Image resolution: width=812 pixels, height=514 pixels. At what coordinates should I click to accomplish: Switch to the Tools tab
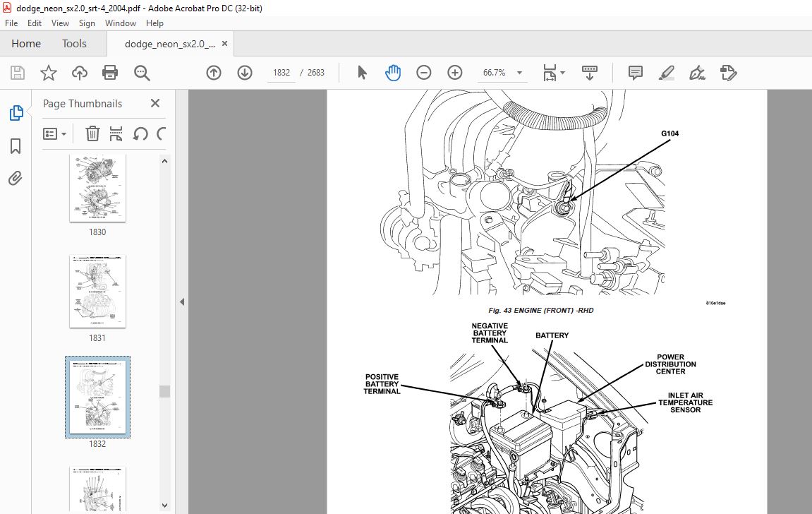tap(74, 44)
